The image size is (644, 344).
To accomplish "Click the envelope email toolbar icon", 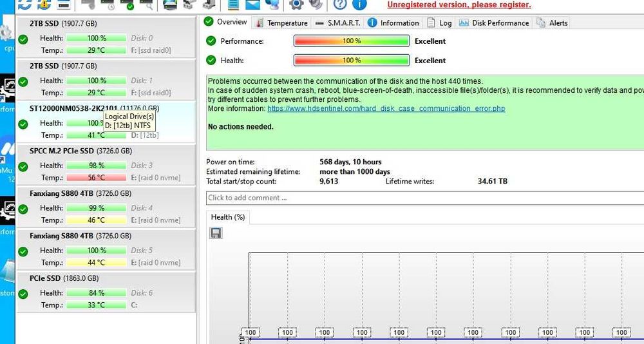I will pos(252,4).
